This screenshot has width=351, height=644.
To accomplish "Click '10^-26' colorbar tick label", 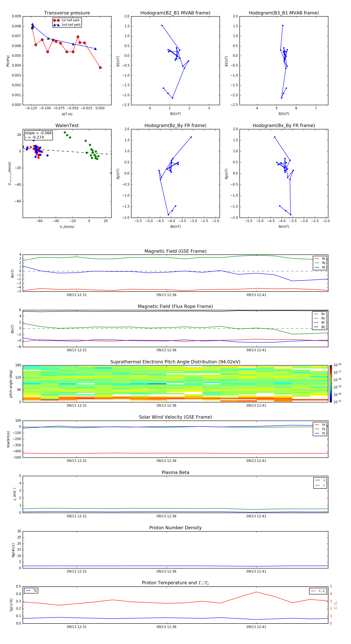I will [x=337, y=365].
